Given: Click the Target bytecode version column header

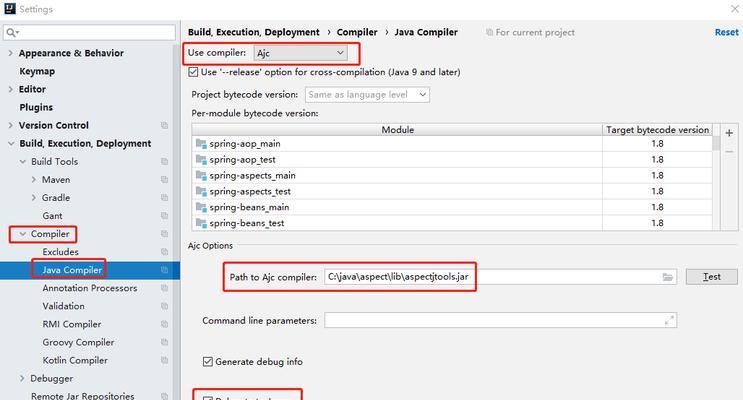Looking at the screenshot, I should click(657, 130).
